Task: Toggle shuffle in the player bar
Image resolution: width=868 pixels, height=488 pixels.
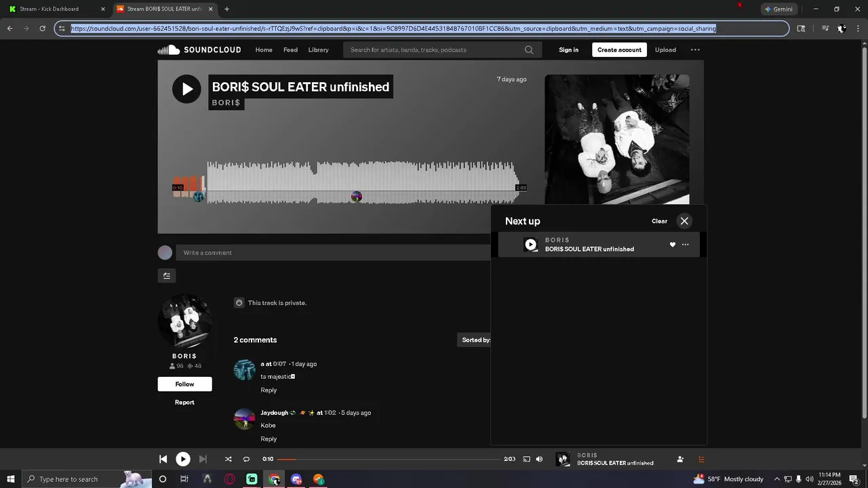Action: tap(228, 459)
